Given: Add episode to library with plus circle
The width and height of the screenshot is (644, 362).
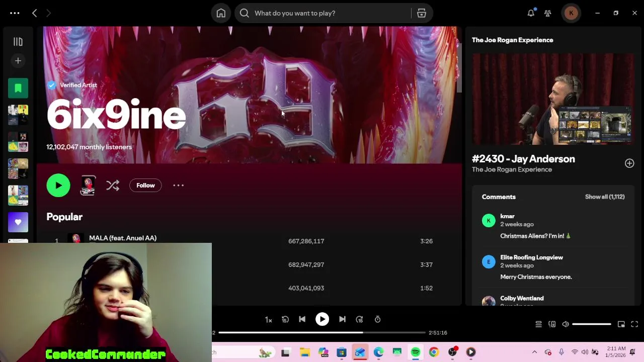Looking at the screenshot, I should 629,163.
